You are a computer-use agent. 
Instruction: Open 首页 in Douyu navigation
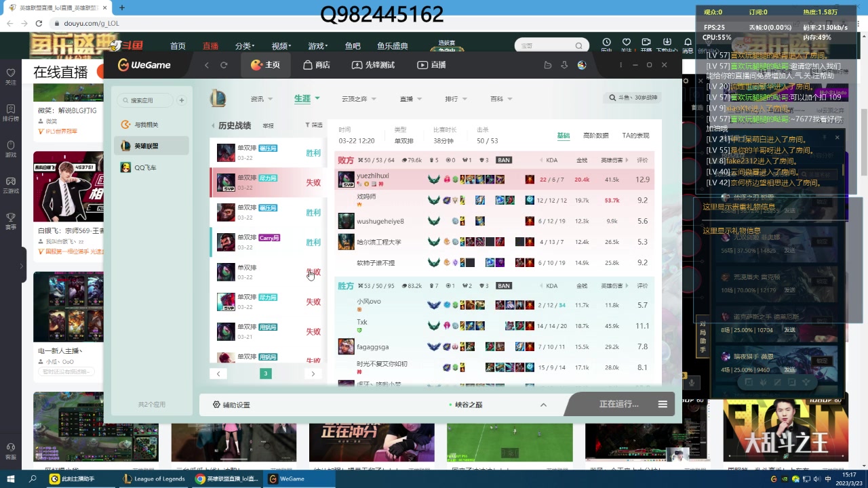178,46
